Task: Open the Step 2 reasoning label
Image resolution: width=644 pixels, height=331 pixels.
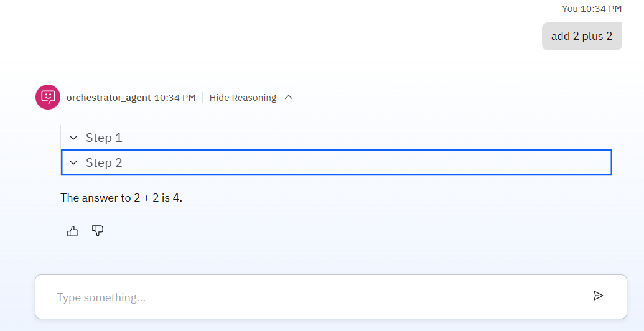Action: 104,162
